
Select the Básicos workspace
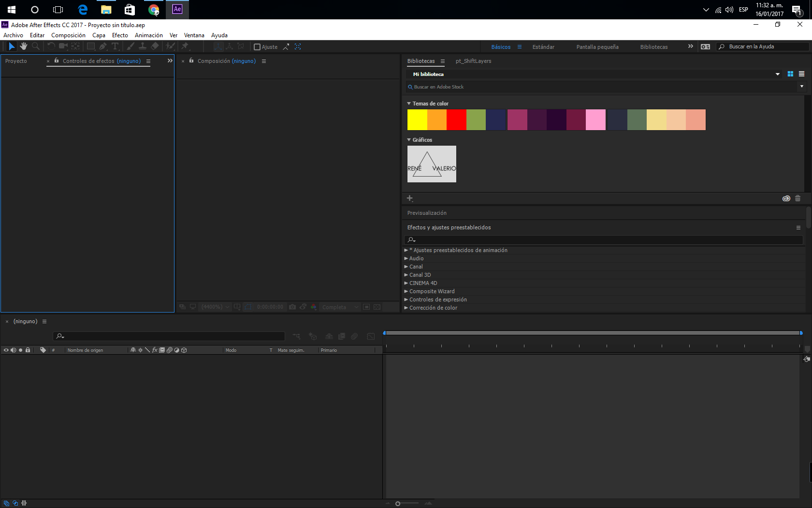[x=501, y=47]
